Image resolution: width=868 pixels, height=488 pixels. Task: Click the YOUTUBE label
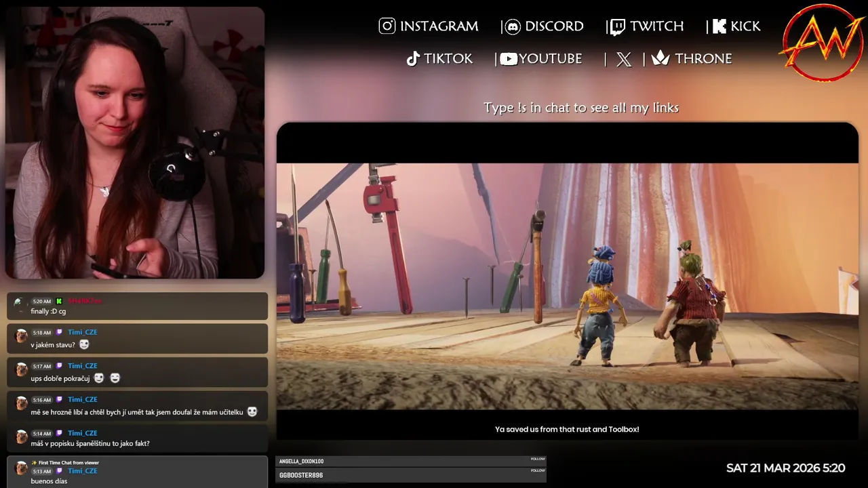551,59
